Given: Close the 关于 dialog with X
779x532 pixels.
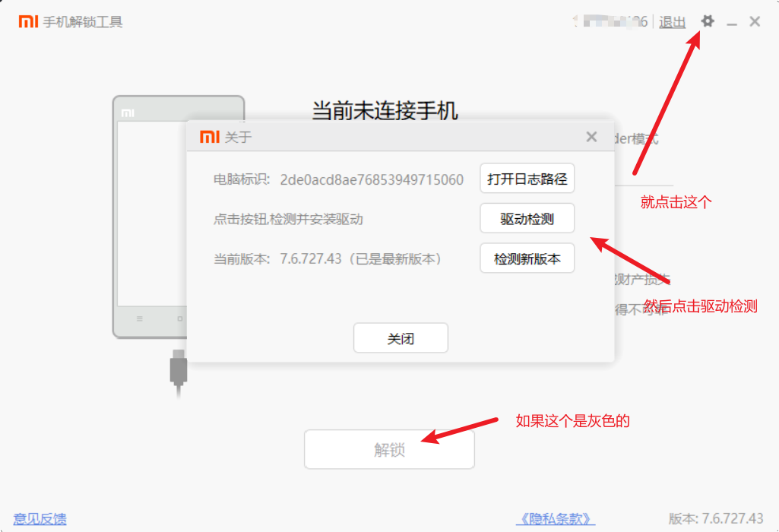Looking at the screenshot, I should (591, 137).
